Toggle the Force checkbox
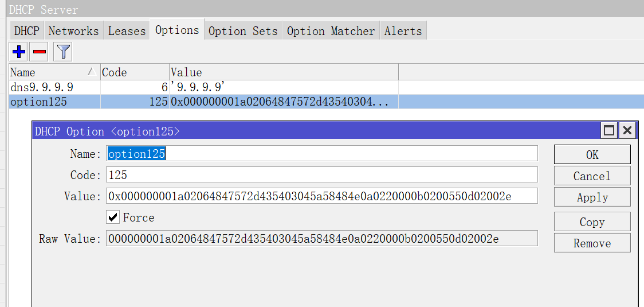This screenshot has width=644, height=307. 112,217
